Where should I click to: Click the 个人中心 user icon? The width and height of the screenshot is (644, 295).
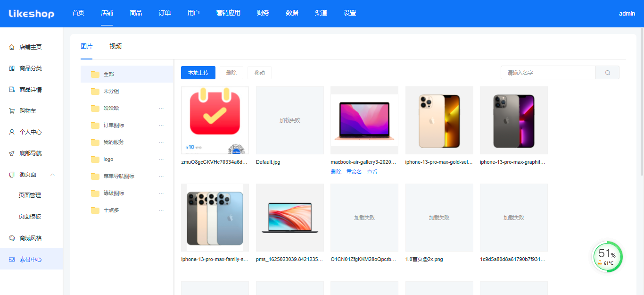point(12,132)
